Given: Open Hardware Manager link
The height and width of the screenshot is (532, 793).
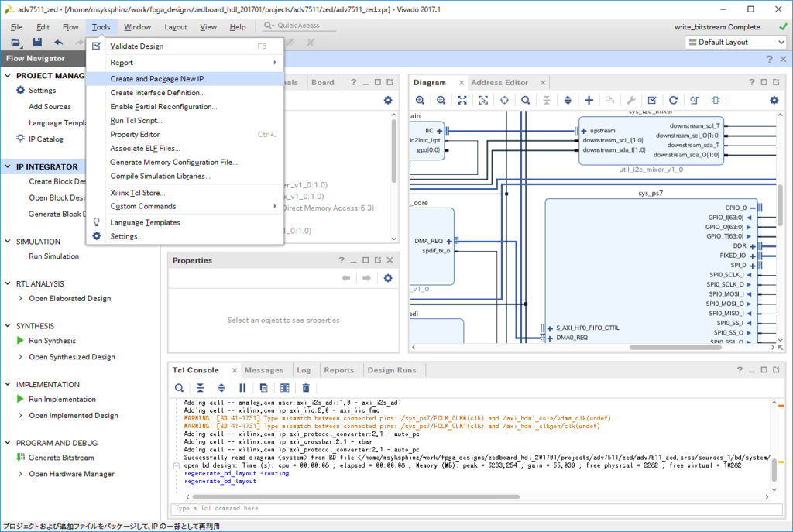Looking at the screenshot, I should [71, 474].
